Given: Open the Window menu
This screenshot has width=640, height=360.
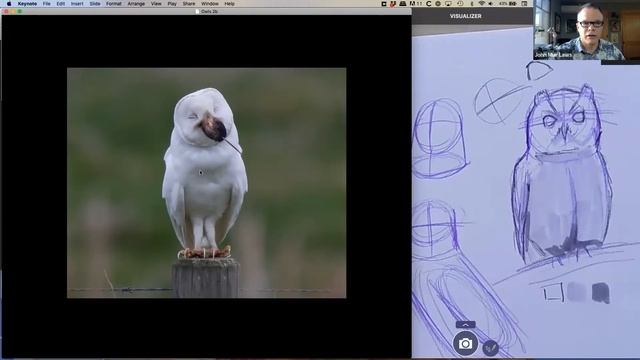Looking at the screenshot, I should tap(210, 4).
